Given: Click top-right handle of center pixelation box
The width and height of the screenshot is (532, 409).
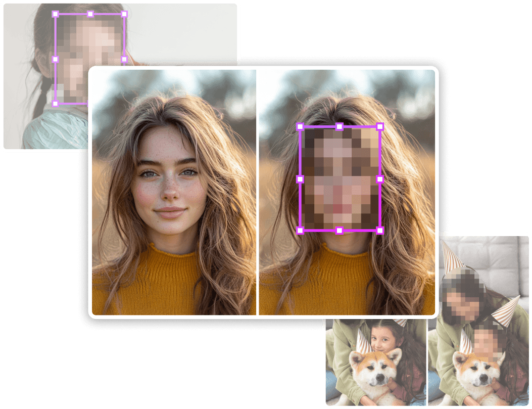Looking at the screenshot, I should coord(380,126).
